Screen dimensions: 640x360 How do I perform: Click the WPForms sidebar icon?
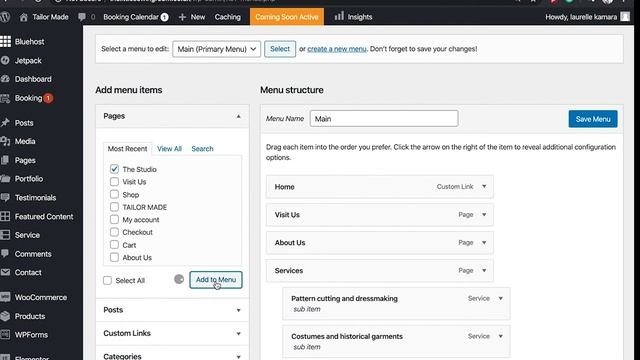pos(5,335)
